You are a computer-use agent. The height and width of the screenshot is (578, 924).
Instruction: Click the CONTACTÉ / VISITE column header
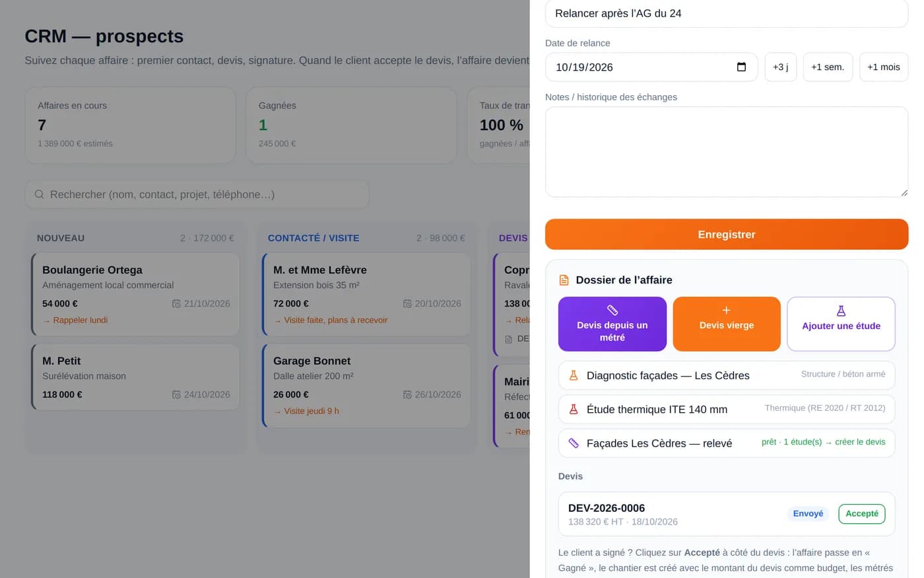313,238
